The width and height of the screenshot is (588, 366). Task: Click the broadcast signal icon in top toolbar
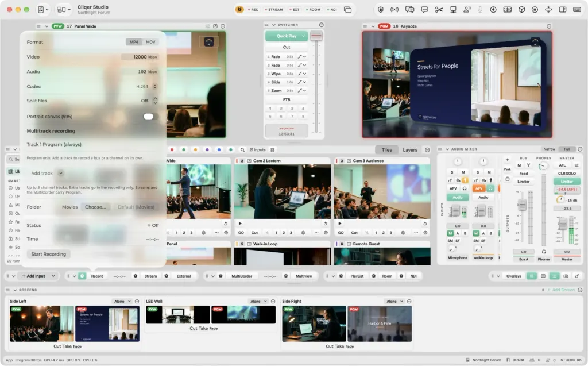point(394,10)
